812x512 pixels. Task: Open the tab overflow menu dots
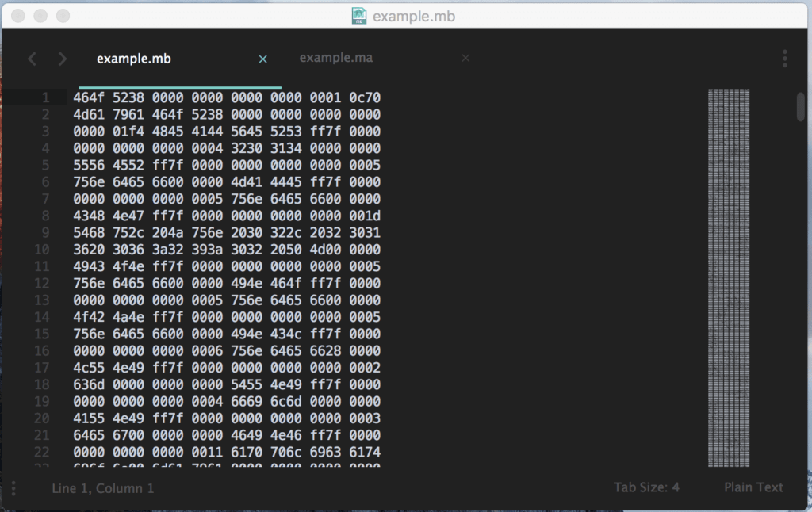[x=785, y=59]
